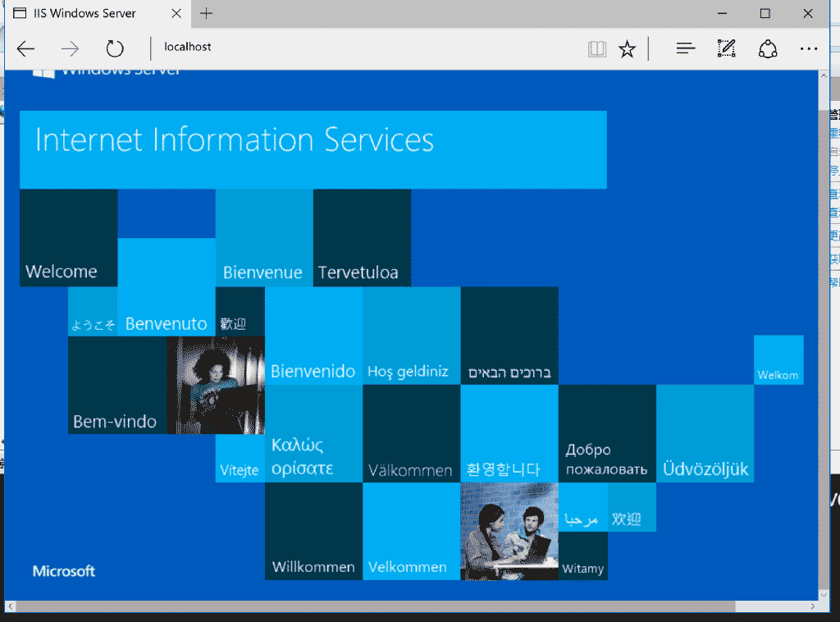Click the Microsoft logo text
The width and height of the screenshot is (840, 622).
click(x=64, y=571)
